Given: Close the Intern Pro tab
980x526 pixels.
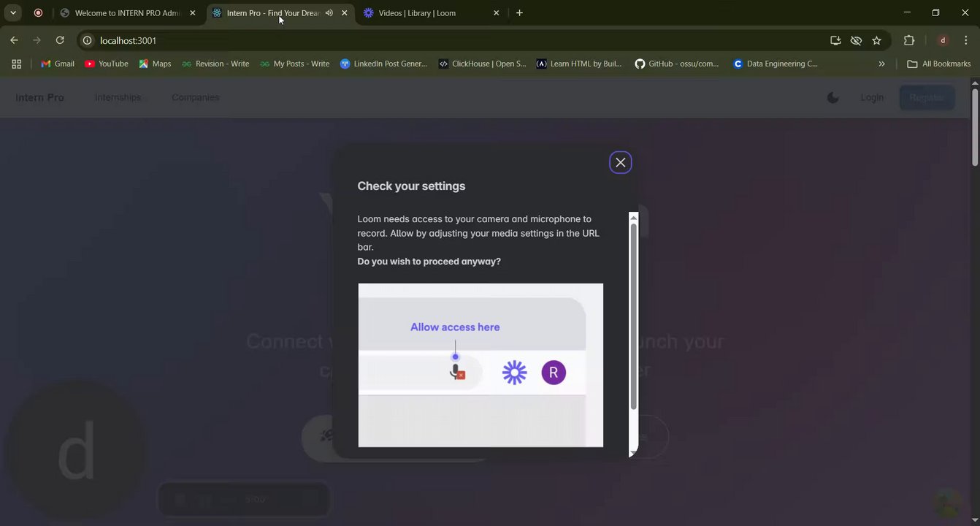Looking at the screenshot, I should [x=345, y=13].
